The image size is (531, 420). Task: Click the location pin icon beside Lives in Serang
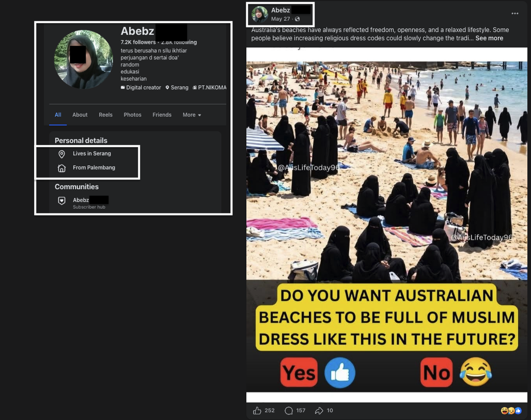[61, 154]
